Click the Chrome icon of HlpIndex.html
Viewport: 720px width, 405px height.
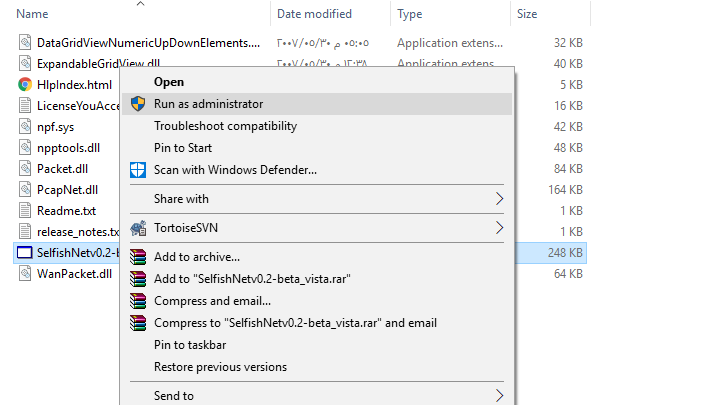25,84
